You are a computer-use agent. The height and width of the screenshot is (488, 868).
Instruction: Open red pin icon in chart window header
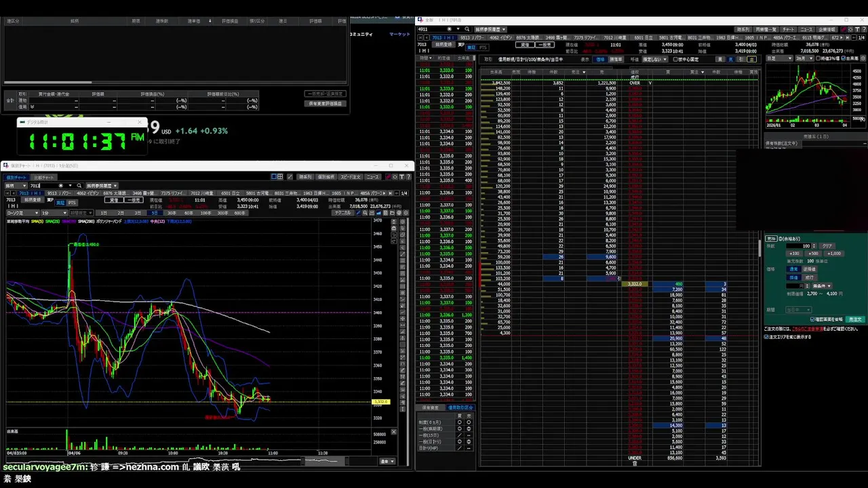tap(389, 176)
